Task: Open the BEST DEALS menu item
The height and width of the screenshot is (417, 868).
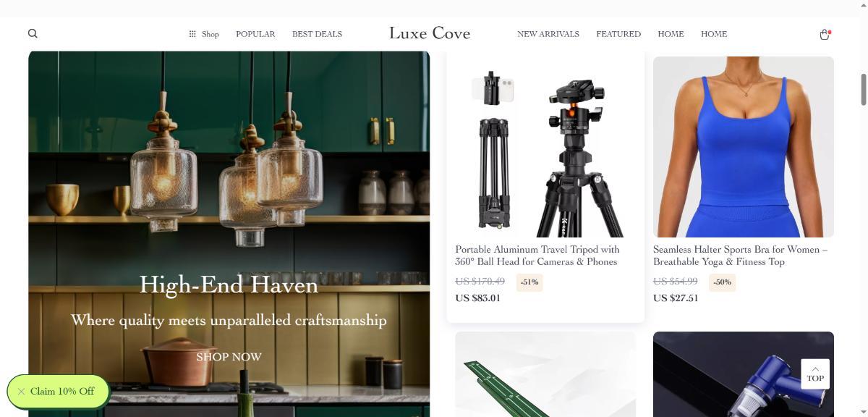Action: point(317,34)
